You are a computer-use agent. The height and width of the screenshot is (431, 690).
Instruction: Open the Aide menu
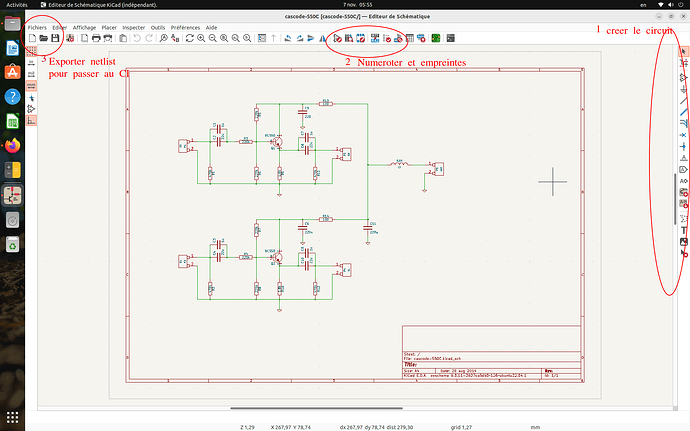(x=211, y=27)
